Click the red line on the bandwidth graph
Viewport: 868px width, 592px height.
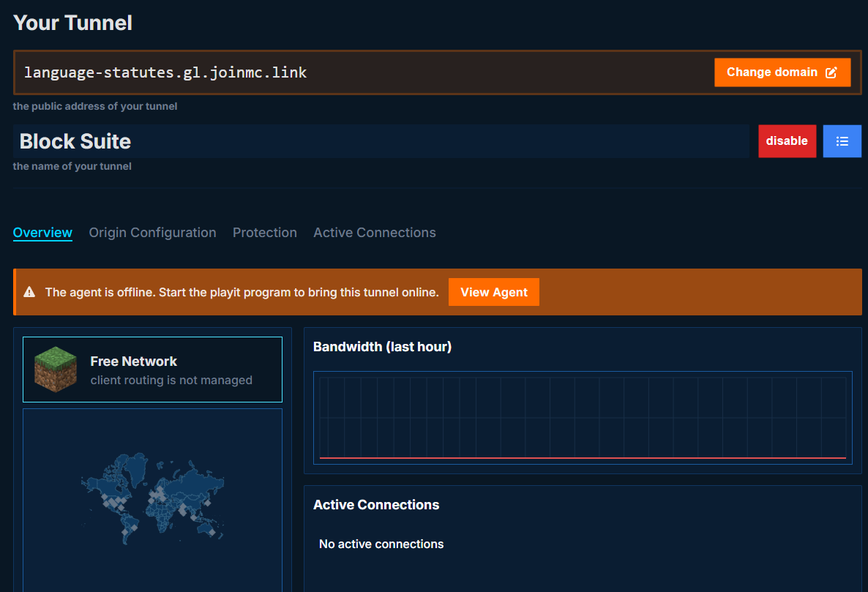point(582,457)
